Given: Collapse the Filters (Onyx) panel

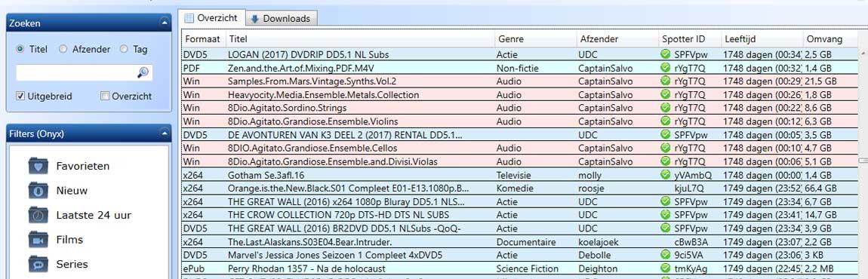Looking at the screenshot, I should pyautogui.click(x=163, y=133).
